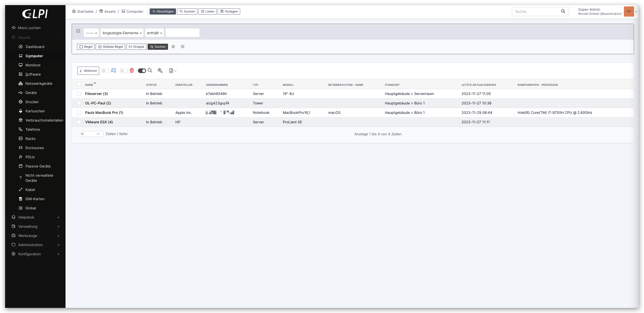Add a Globale Regel criterion
The image size is (644, 313).
(110, 47)
